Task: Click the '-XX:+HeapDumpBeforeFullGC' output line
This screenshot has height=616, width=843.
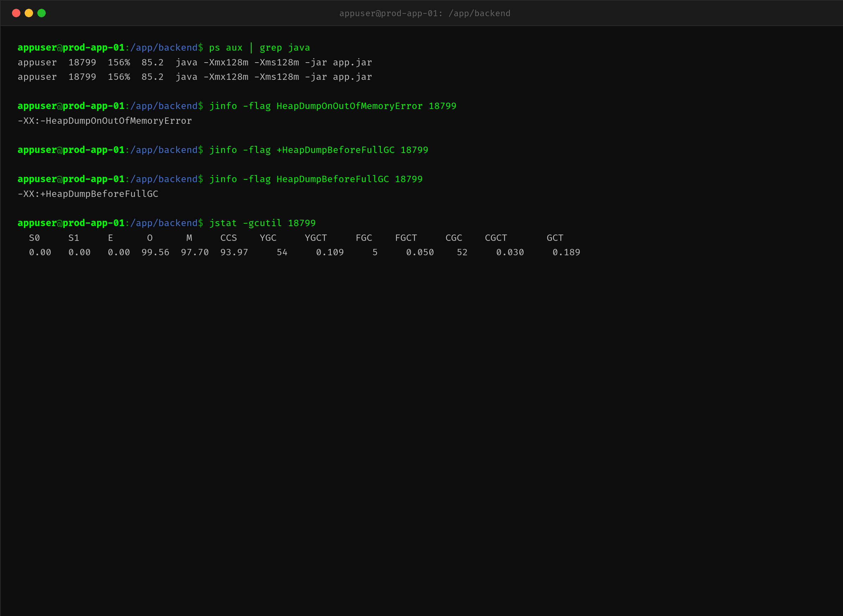Action: pos(88,194)
